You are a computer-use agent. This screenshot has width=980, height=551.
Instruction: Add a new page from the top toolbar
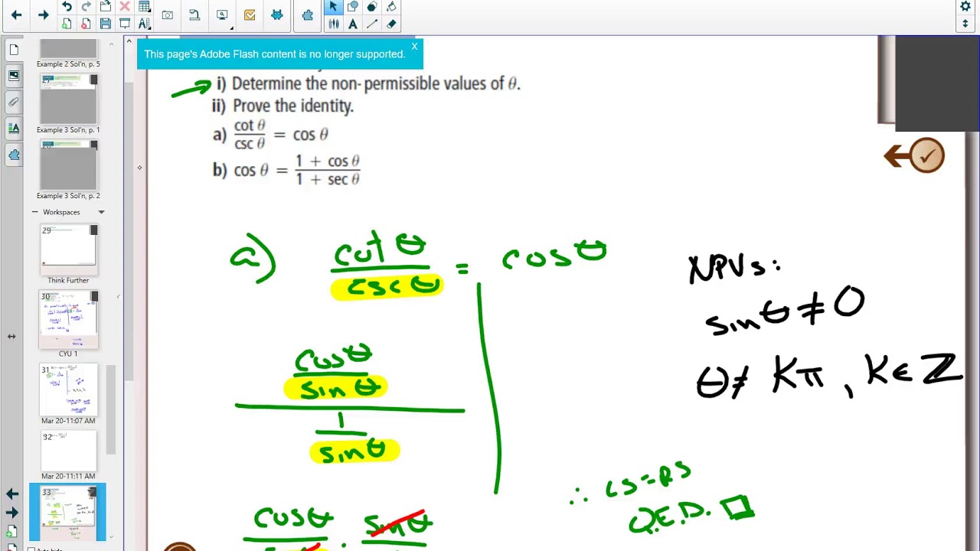pos(67,24)
